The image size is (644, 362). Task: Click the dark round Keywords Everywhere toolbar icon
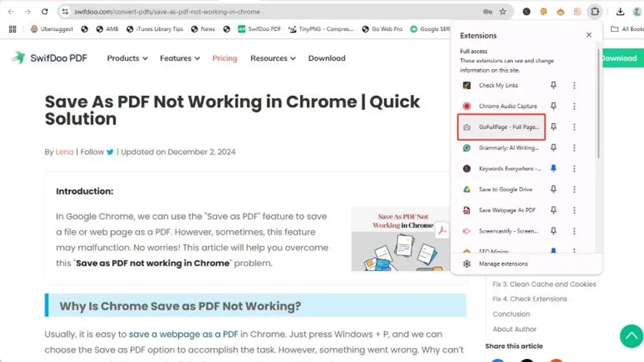point(526,11)
